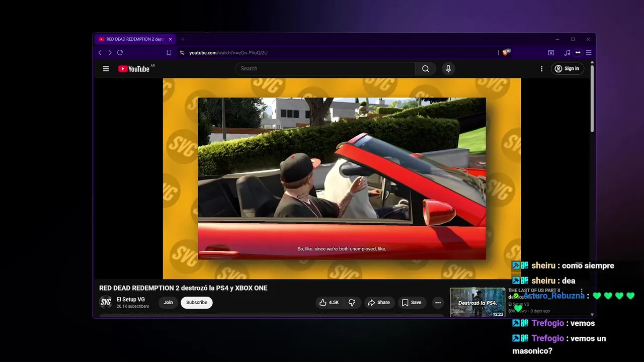The image size is (644, 362).
Task: View site information icon in address bar
Action: tap(182, 53)
